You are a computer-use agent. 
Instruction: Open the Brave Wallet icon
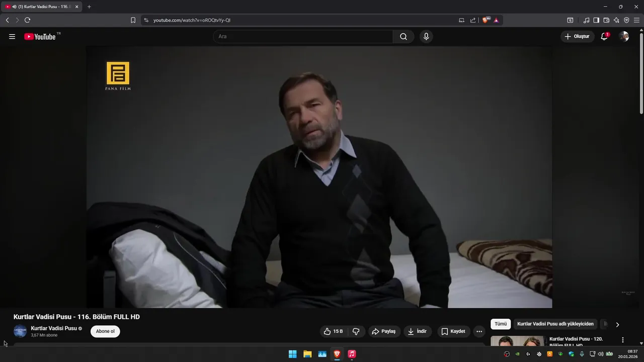click(606, 20)
